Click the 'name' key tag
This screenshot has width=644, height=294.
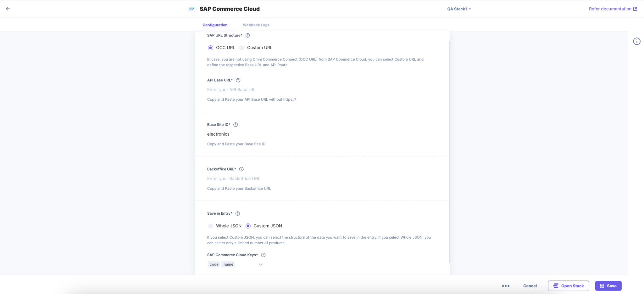point(228,264)
